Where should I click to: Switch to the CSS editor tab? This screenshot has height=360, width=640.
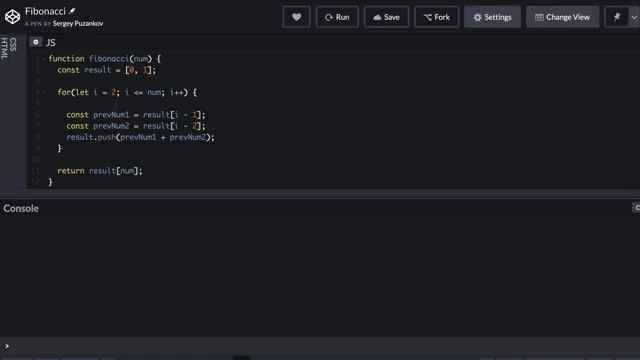[13, 44]
